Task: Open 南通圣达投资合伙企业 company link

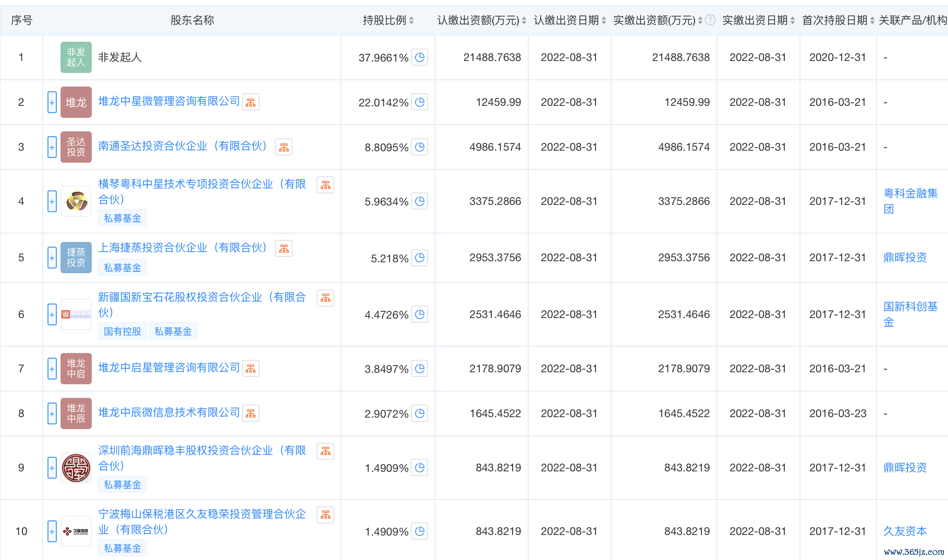Action: [183, 146]
